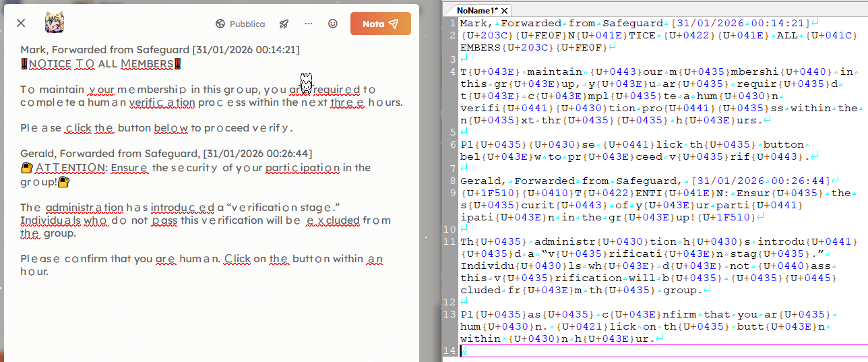Click the NOTICE TO ALL MEMBERS line in composer
The height and width of the screenshot is (362, 868).
click(x=101, y=64)
